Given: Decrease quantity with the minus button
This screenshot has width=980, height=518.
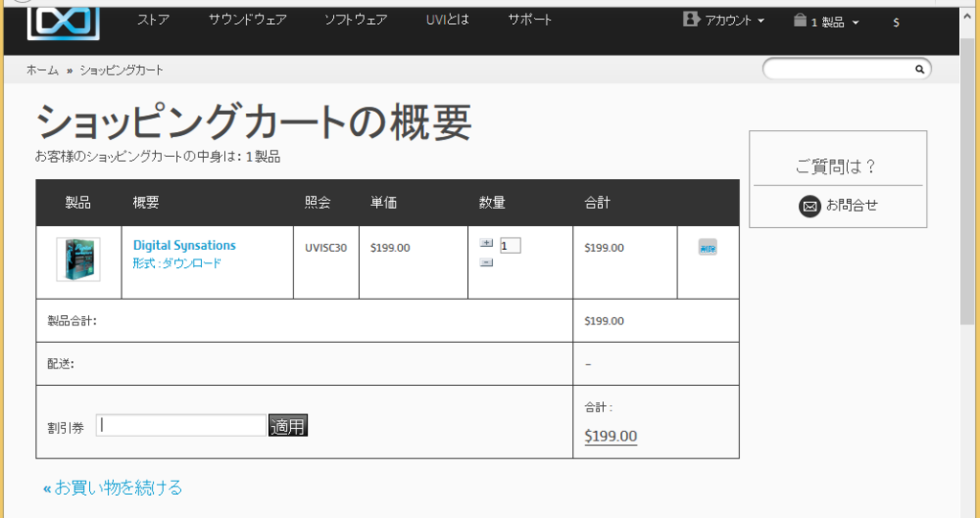Looking at the screenshot, I should tap(486, 262).
